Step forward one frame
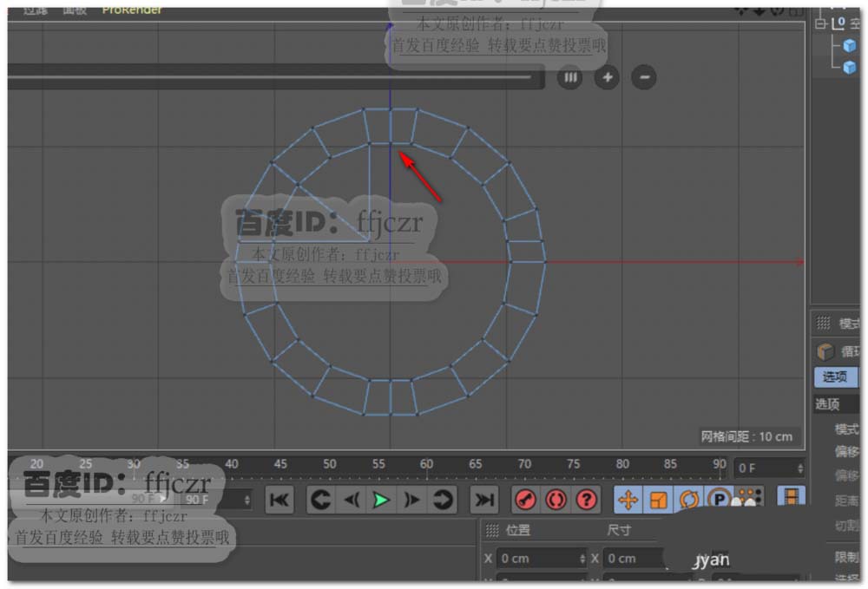Image resolution: width=868 pixels, height=589 pixels. [x=411, y=500]
